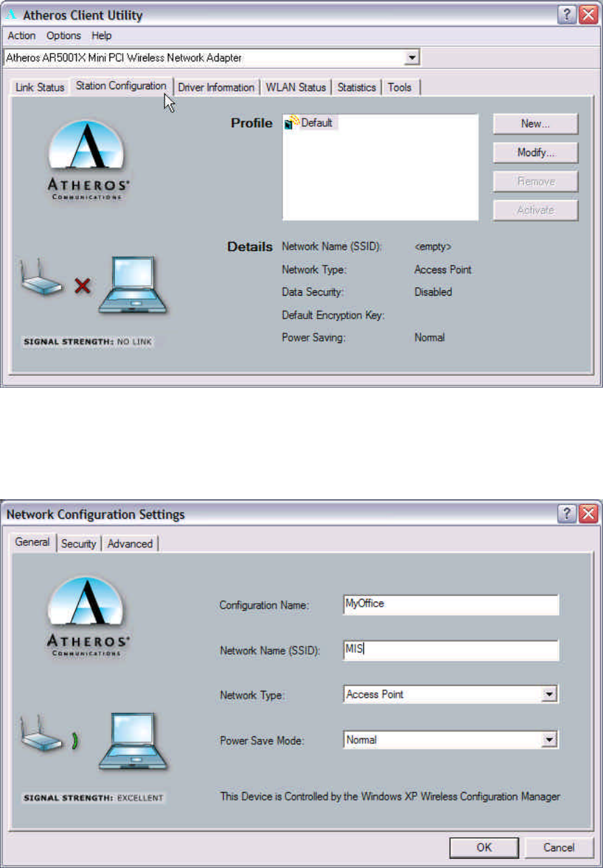Click laptop icon in Client Utility window
The height and width of the screenshot is (868, 603).
[133, 284]
